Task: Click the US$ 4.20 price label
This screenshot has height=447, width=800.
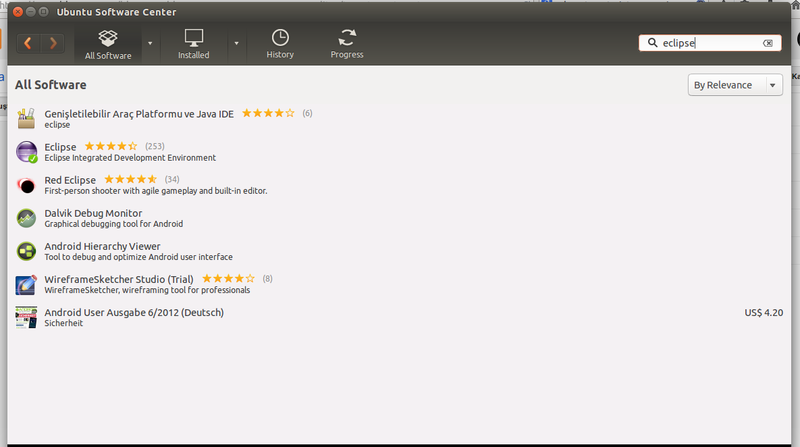Action: click(x=764, y=313)
